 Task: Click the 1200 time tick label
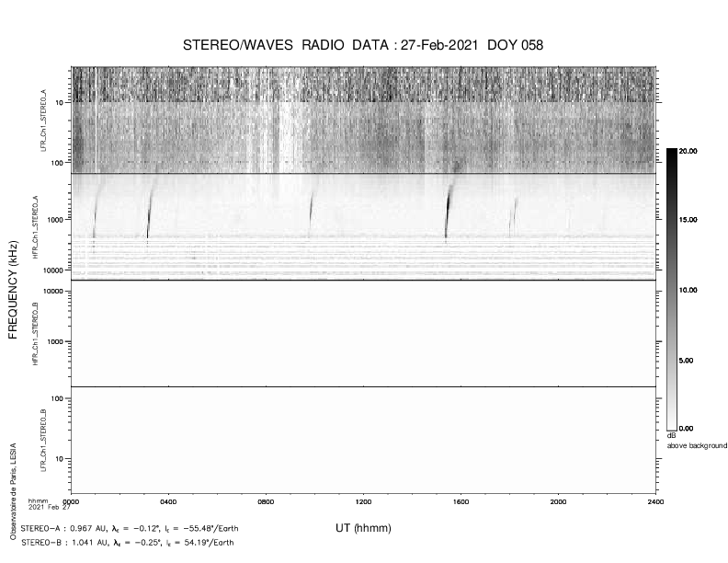tap(363, 501)
